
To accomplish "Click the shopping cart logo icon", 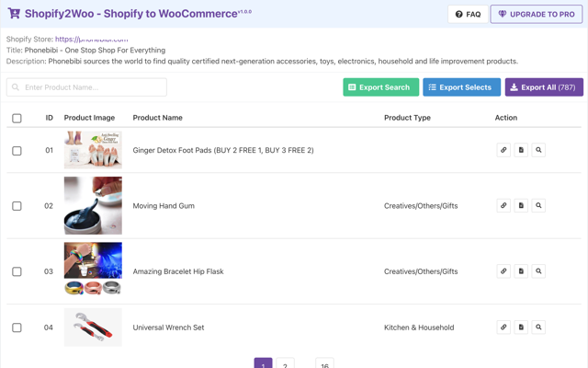I will click(14, 14).
